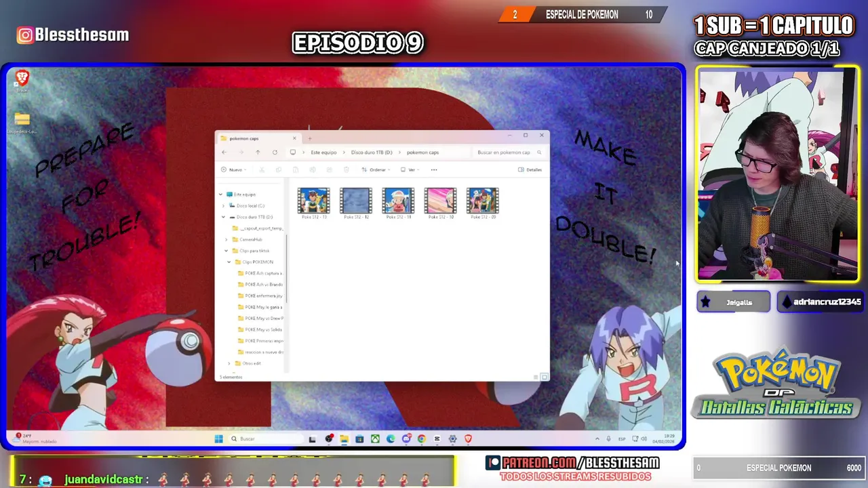Select video file Poke S12 - 11
This screenshot has height=488, width=868.
point(398,203)
